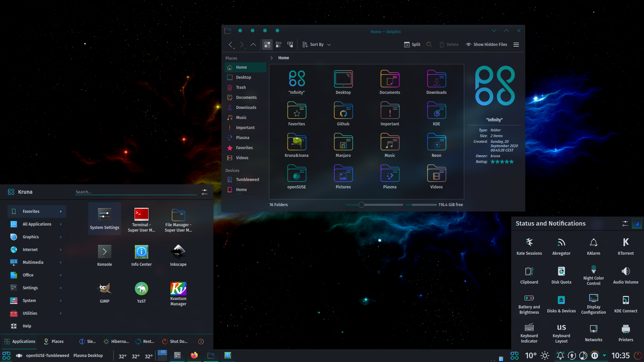Click Shut Down in the launcher footer

pos(175,341)
